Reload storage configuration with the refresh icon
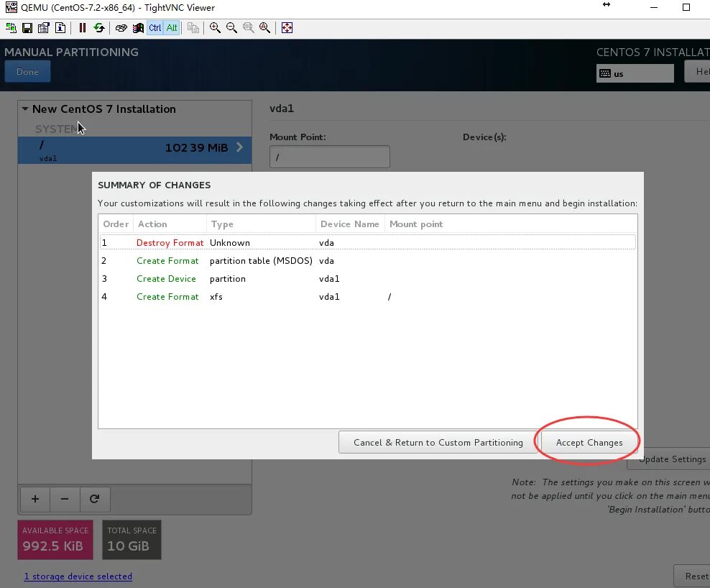The width and height of the screenshot is (710, 588). [95, 499]
